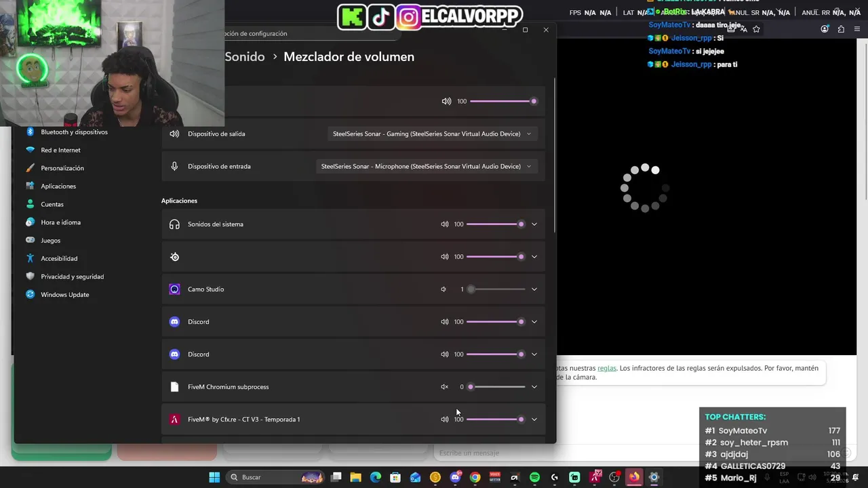
Task: Open the browser hamburger menu
Action: pyautogui.click(x=857, y=29)
